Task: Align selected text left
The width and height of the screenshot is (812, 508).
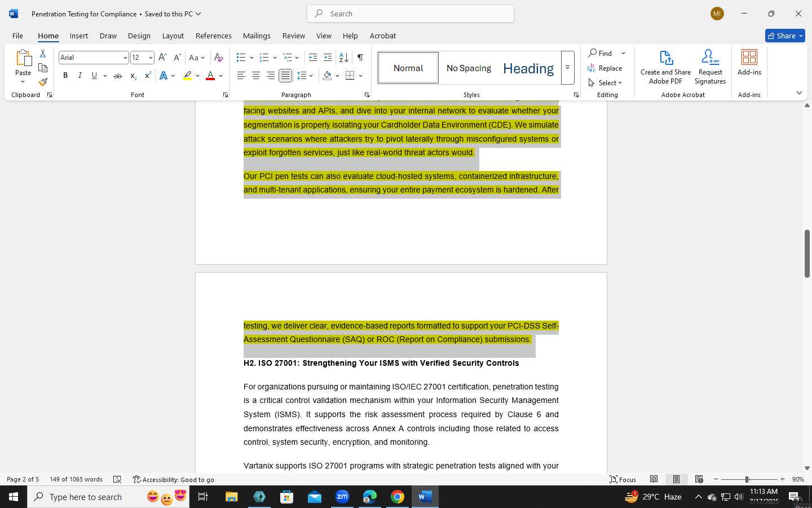Action: coord(241,76)
